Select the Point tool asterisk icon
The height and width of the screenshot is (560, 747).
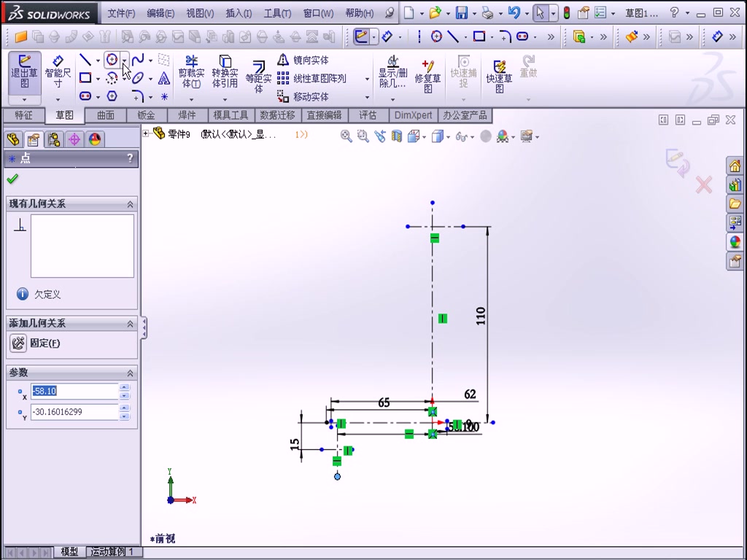(164, 97)
